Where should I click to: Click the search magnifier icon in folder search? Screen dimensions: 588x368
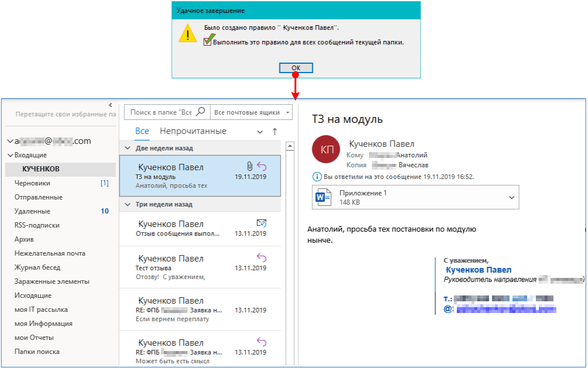click(200, 112)
